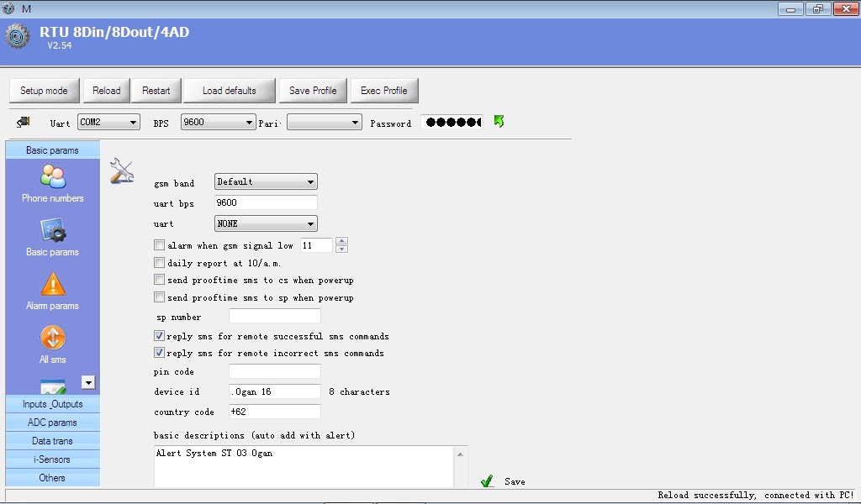This screenshot has height=504, width=861.
Task: Click the Restart button
Action: coord(156,91)
